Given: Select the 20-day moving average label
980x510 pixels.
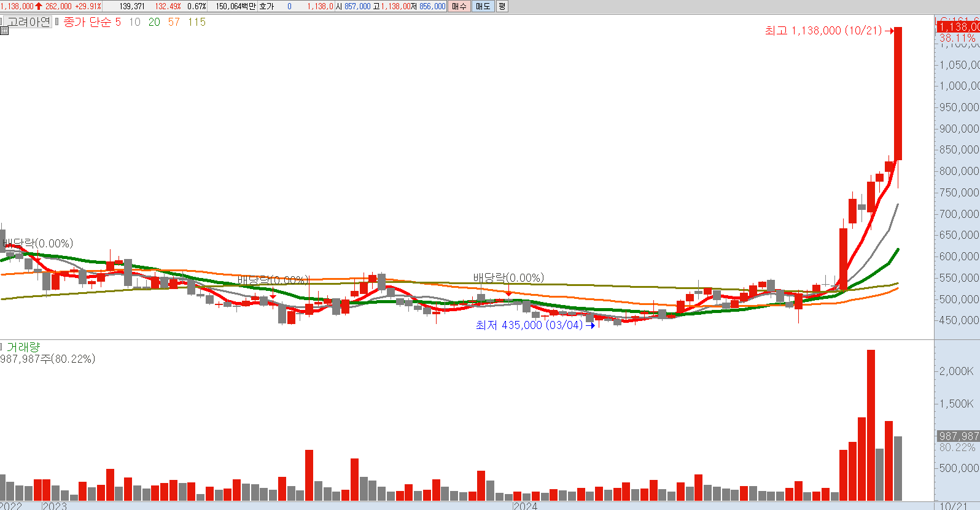Looking at the screenshot, I should click(154, 22).
